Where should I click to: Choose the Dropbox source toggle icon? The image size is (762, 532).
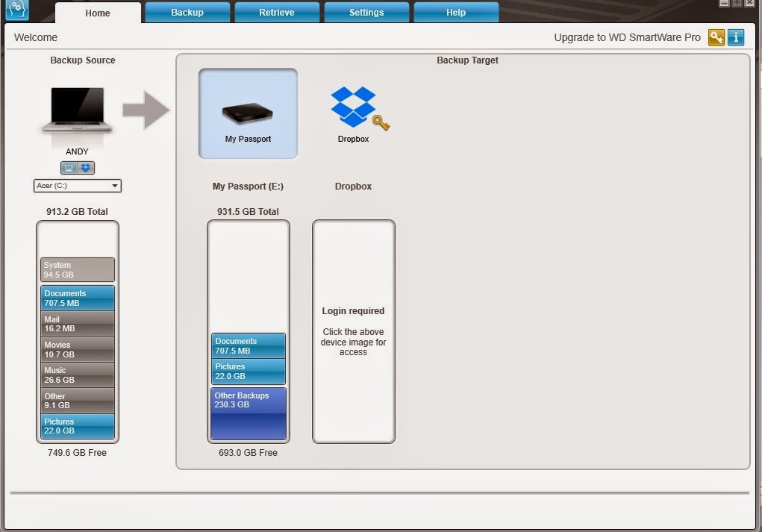point(86,168)
